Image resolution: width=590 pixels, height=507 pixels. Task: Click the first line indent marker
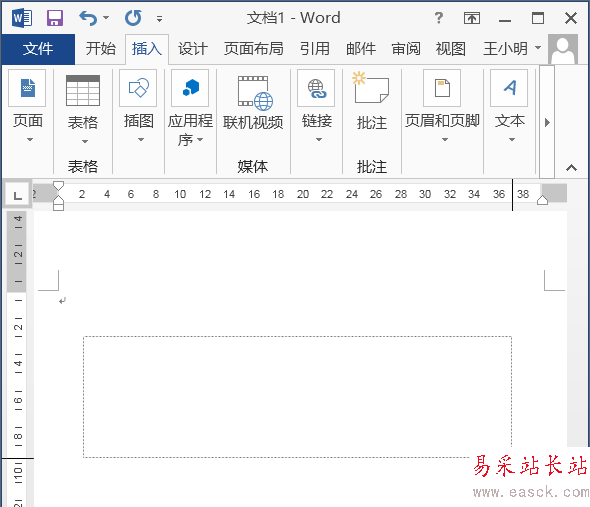(x=58, y=186)
